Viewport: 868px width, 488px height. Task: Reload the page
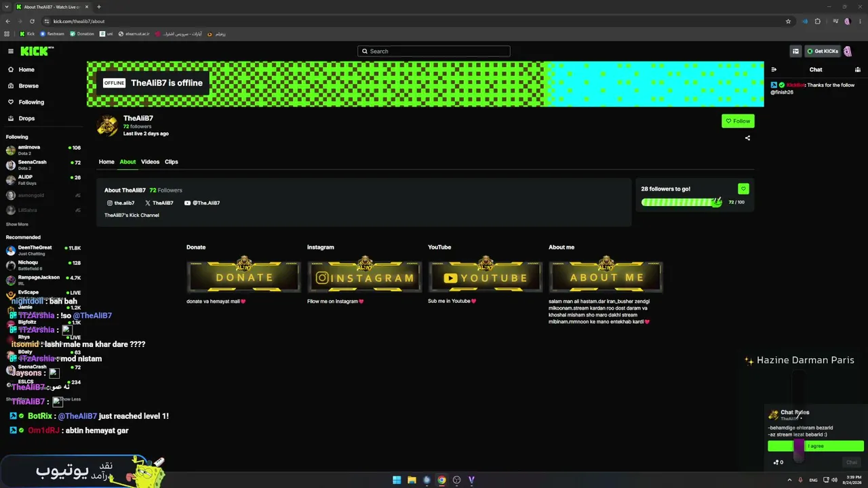tap(32, 21)
